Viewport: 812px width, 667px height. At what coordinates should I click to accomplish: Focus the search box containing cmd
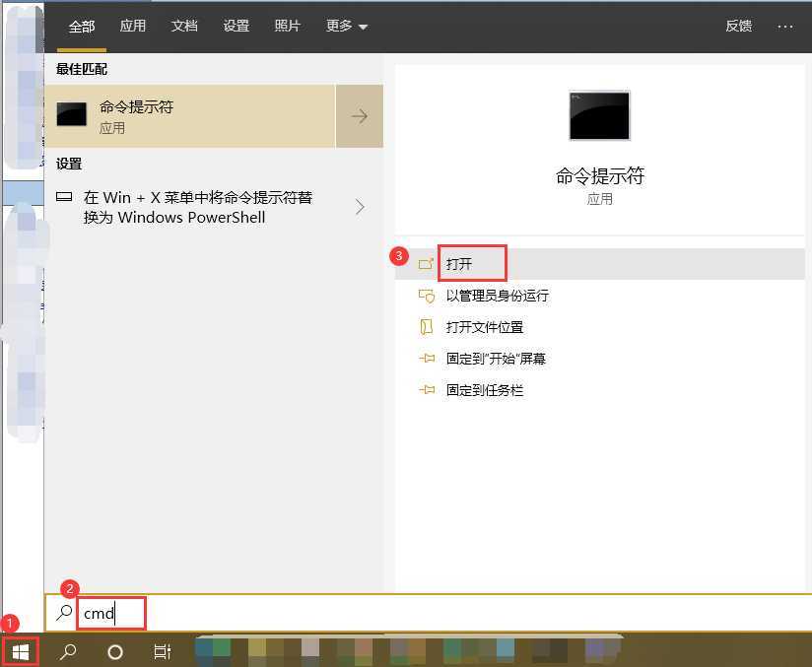tap(429, 613)
